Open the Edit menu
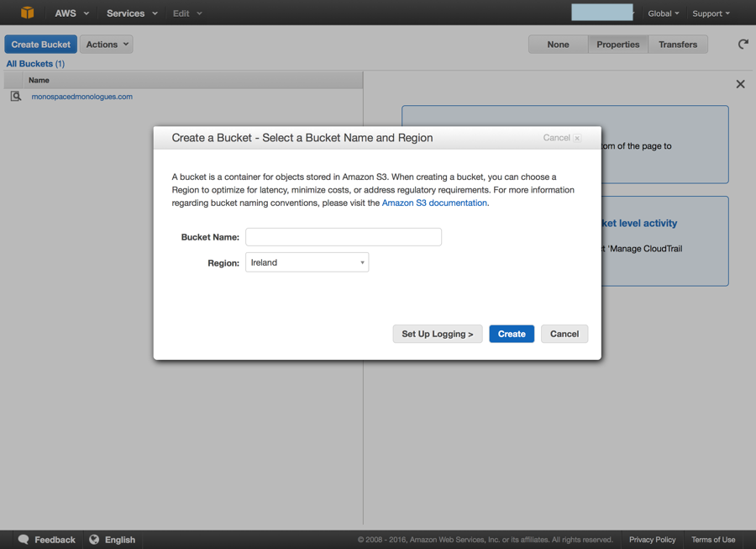Image resolution: width=756 pixels, height=549 pixels. pyautogui.click(x=187, y=13)
